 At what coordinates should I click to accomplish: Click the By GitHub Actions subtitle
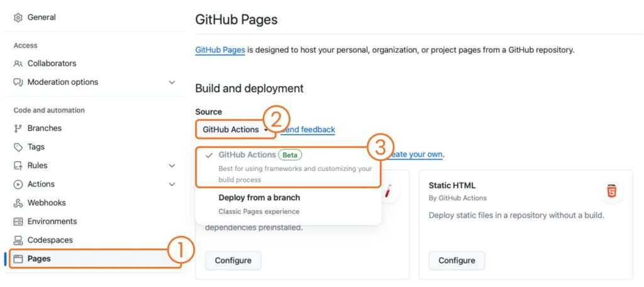click(x=458, y=198)
